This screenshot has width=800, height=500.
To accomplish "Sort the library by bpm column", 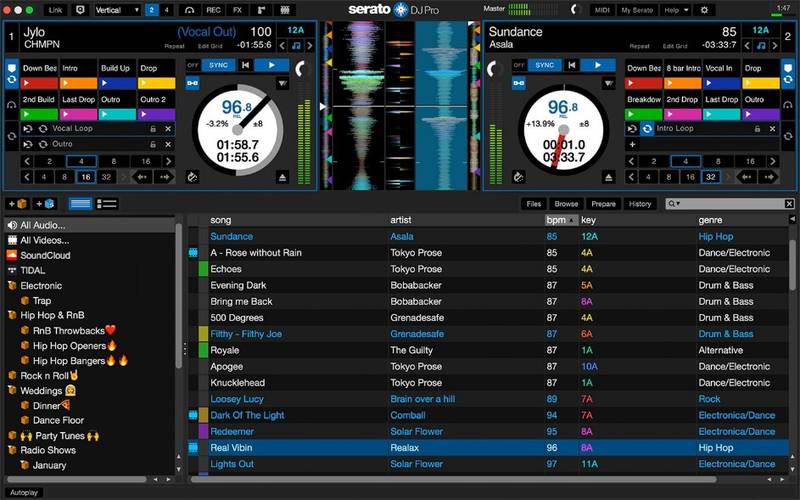I will click(558, 220).
